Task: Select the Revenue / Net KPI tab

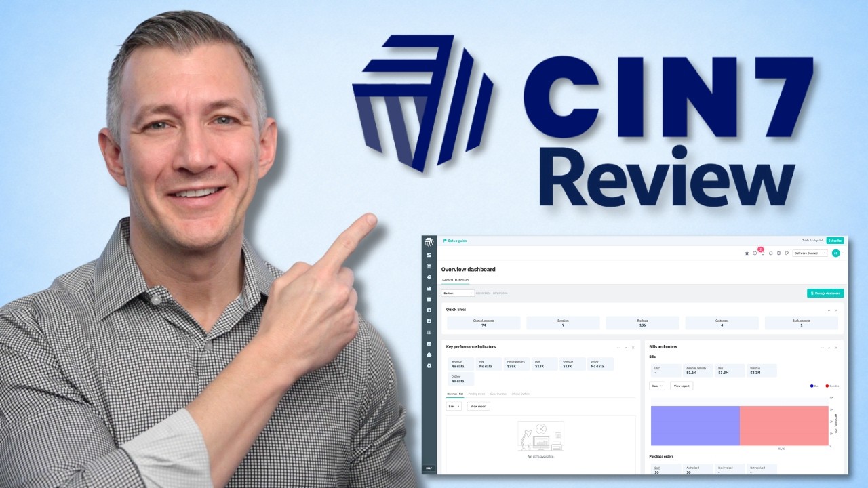Action: 455,394
